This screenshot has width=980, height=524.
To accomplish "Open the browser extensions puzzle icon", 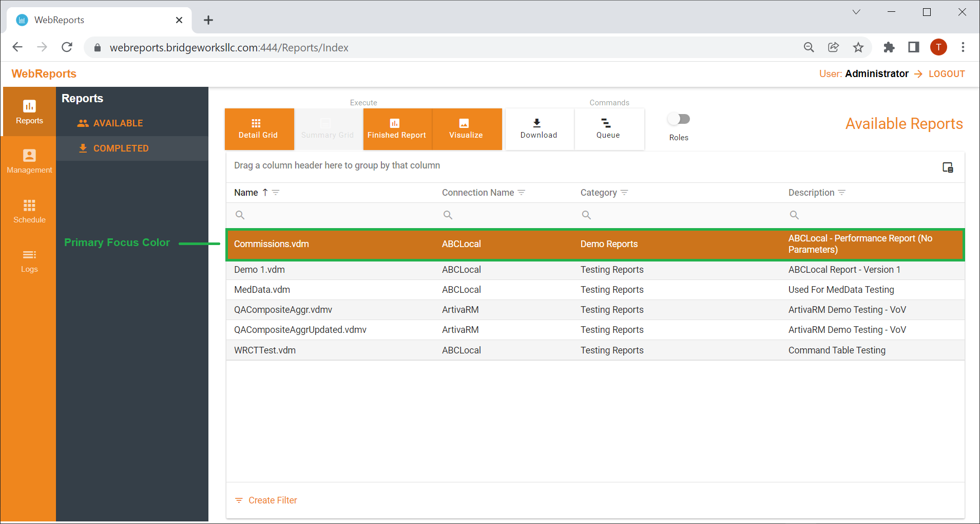I will point(889,47).
